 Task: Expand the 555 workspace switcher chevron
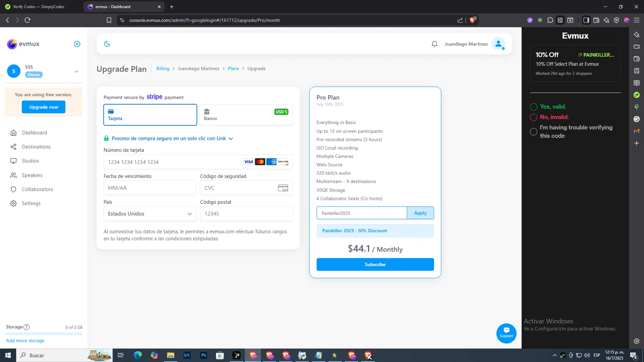[76, 72]
